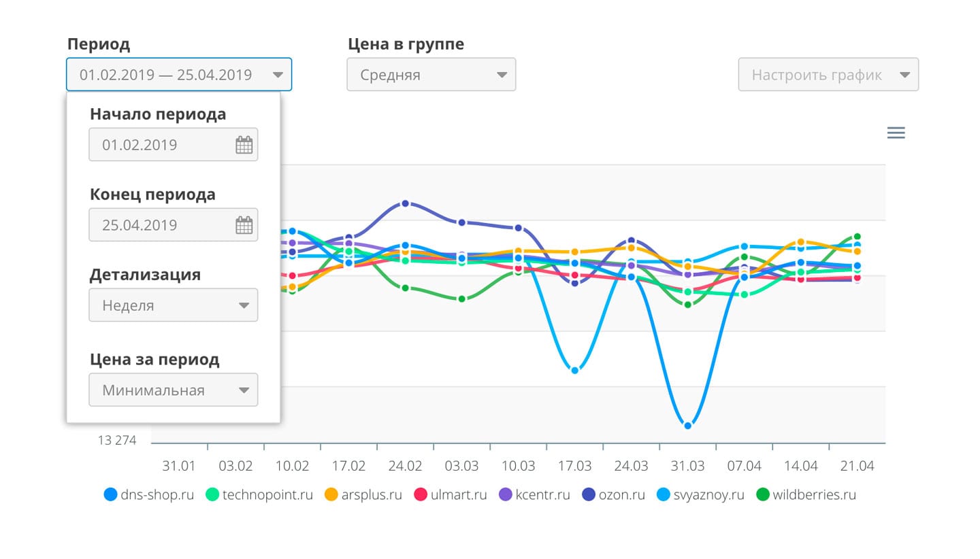Image resolution: width=980 pixels, height=559 pixels.
Task: Select the svyaznoy.ru dip point at 17.03
Action: click(x=574, y=371)
